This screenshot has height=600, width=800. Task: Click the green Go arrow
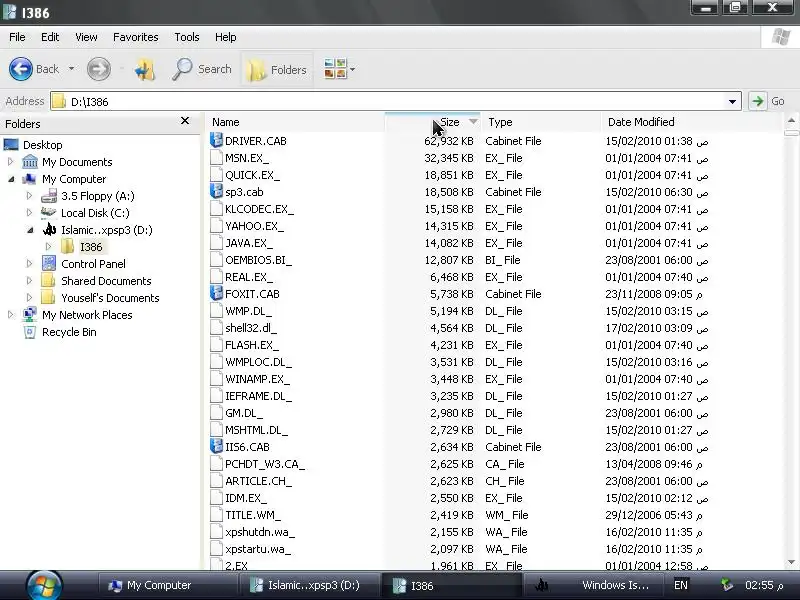(758, 101)
